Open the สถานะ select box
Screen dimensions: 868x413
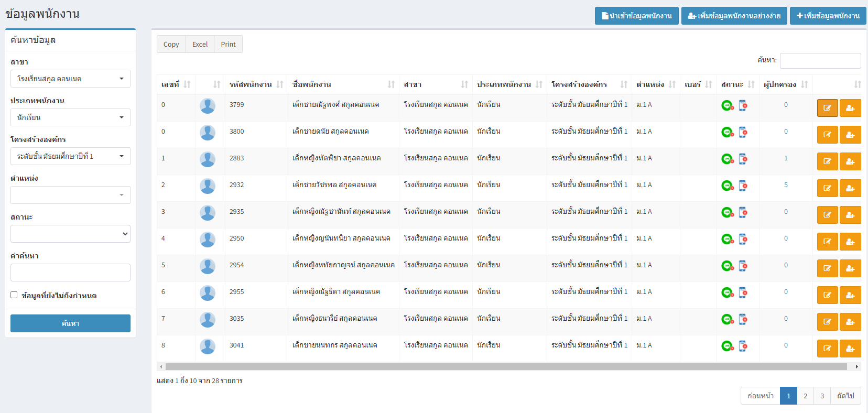70,234
